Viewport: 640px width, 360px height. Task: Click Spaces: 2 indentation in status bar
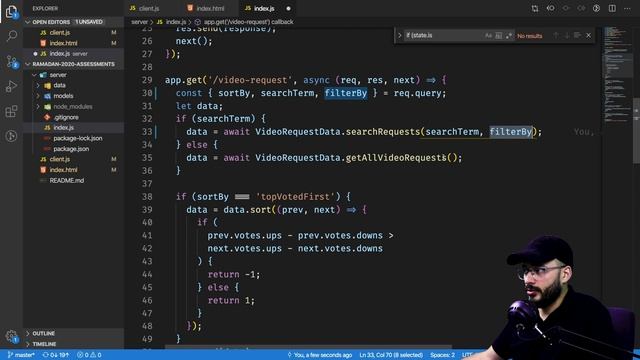pos(442,355)
